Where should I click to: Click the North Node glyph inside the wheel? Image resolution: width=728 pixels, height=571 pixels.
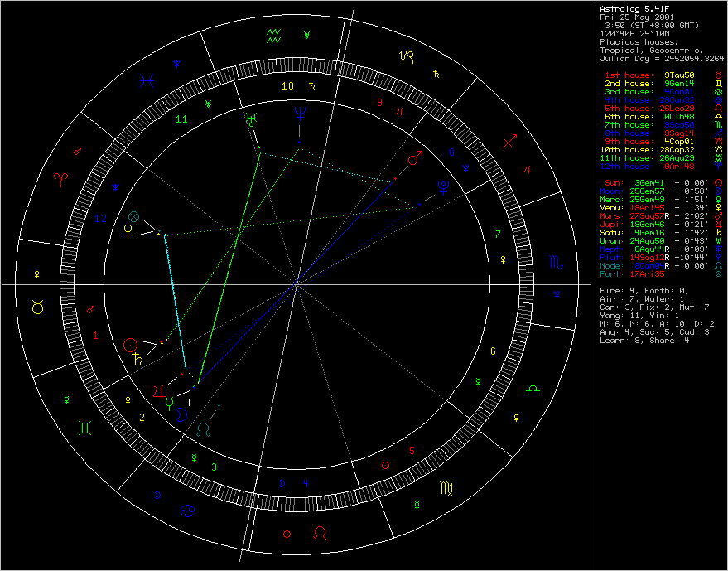point(204,428)
